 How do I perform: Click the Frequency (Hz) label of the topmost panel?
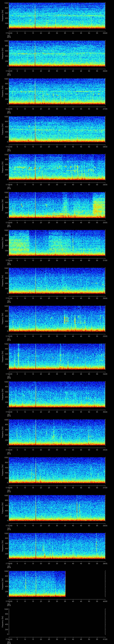[x=3, y=16]
